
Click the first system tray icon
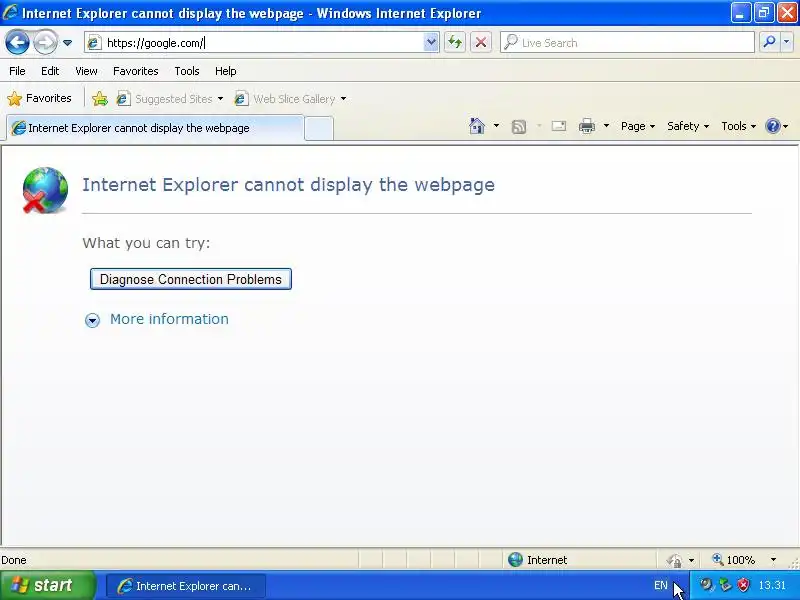(x=706, y=585)
